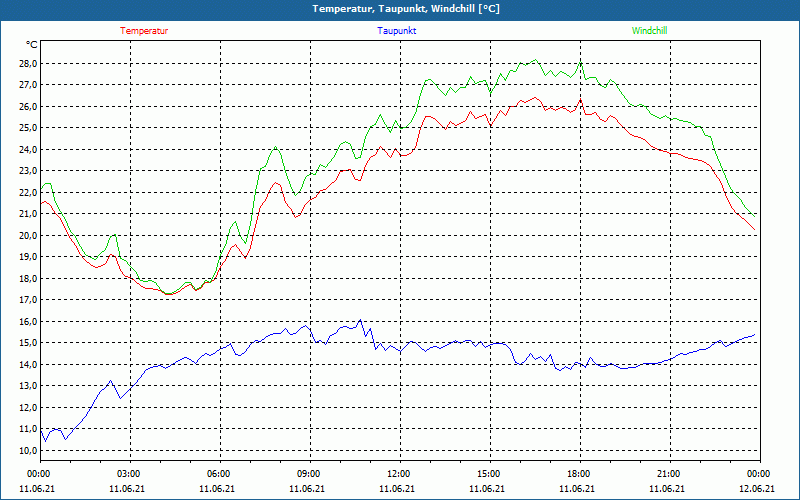The height and width of the screenshot is (500, 800).
Task: Click the 21,0 y-axis value
Action: 29,214
